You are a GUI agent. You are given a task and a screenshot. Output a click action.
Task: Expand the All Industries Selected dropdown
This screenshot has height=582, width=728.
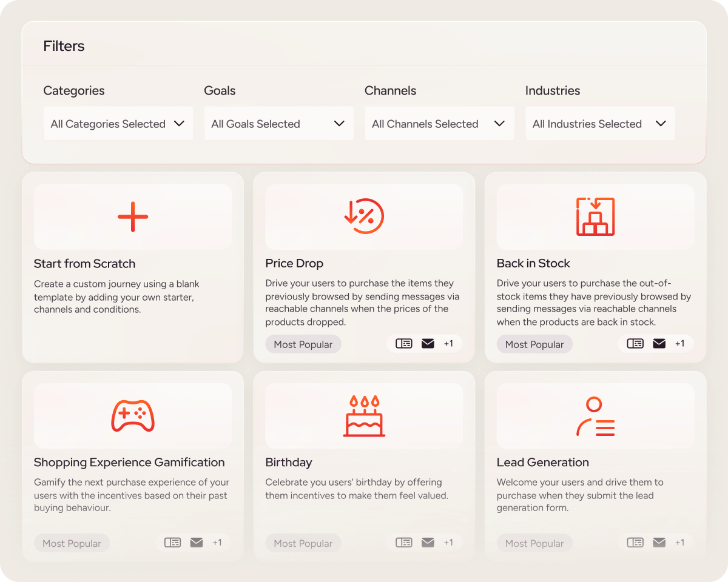click(600, 124)
